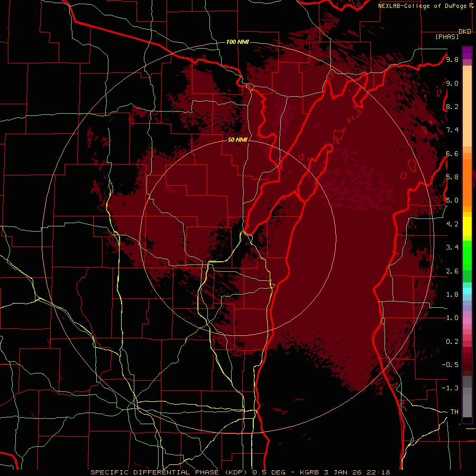Click the orange segment of the color bar
This screenshot has width=476, height=476.
click(x=467, y=182)
